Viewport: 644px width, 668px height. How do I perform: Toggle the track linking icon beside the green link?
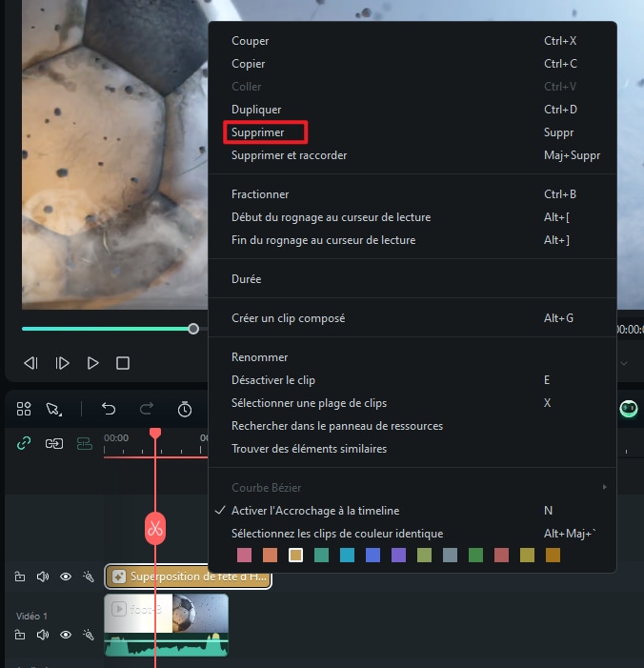pyautogui.click(x=54, y=443)
